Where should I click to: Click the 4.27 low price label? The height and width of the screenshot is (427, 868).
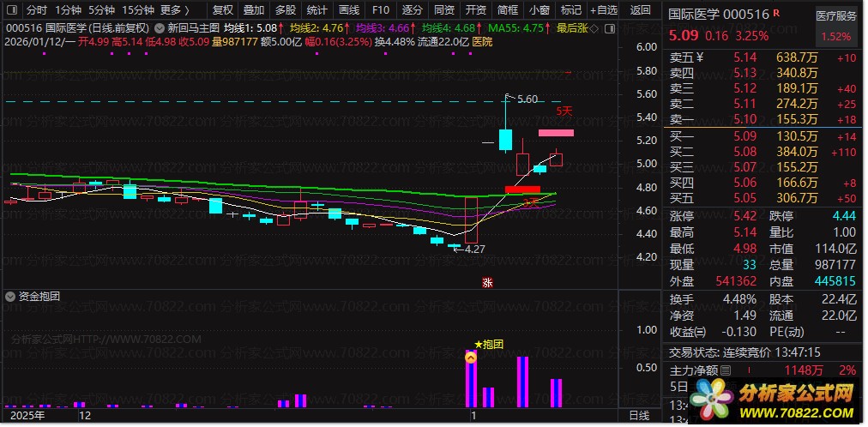point(474,249)
